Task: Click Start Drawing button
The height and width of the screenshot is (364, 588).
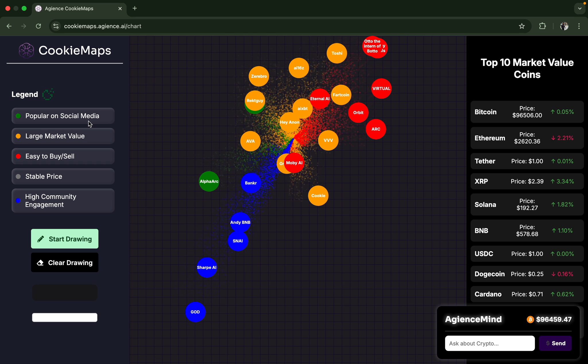Action: pos(65,239)
